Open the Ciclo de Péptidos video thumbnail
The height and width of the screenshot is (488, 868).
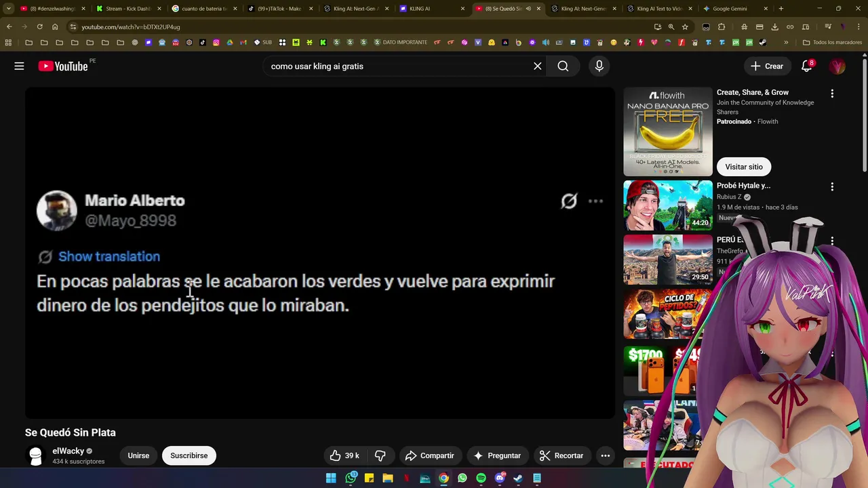pyautogui.click(x=668, y=314)
